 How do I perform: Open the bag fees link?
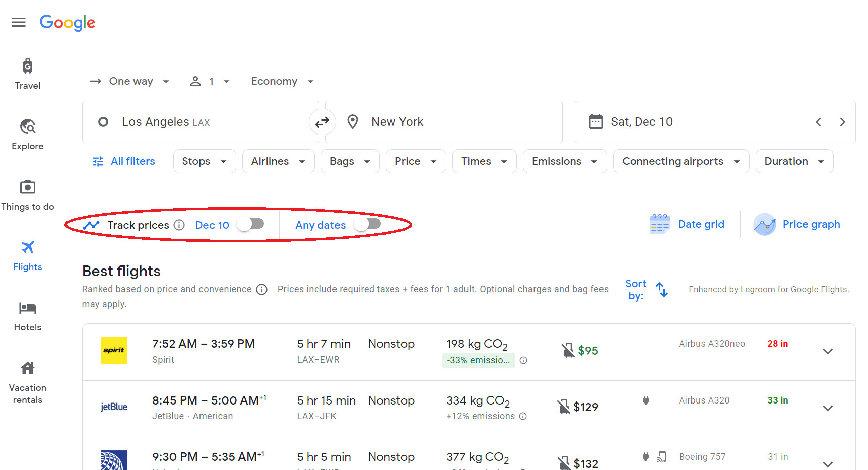pyautogui.click(x=590, y=289)
